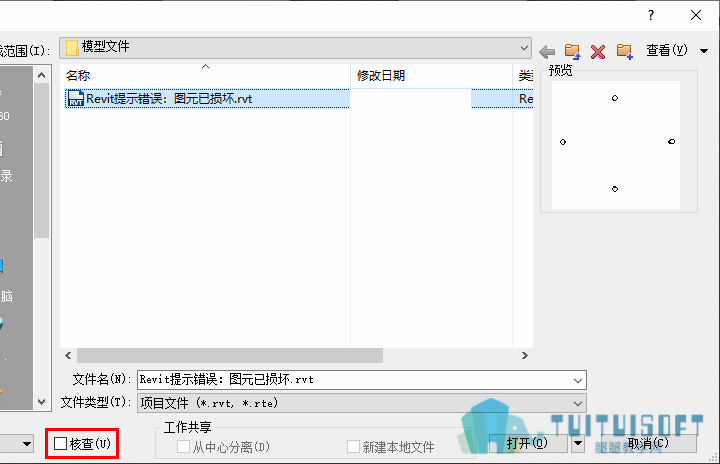Expand the 文件类型(T) file type dropdown
720x464 pixels.
click(578, 404)
